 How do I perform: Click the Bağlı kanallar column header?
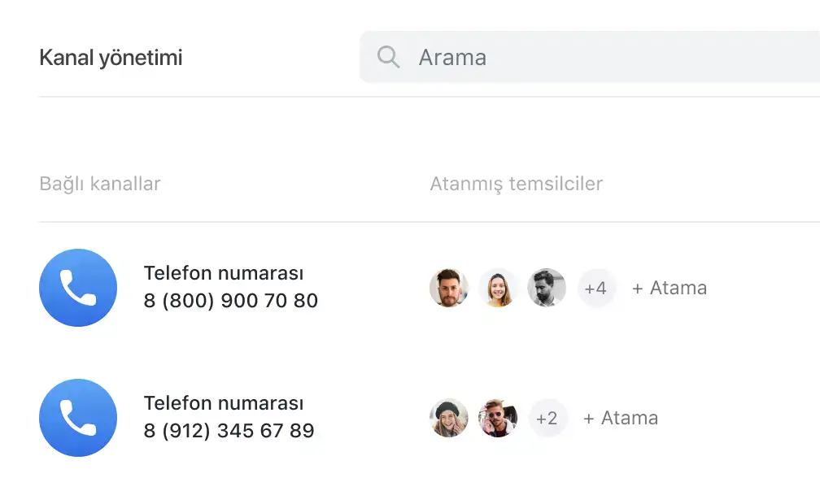[100, 184]
